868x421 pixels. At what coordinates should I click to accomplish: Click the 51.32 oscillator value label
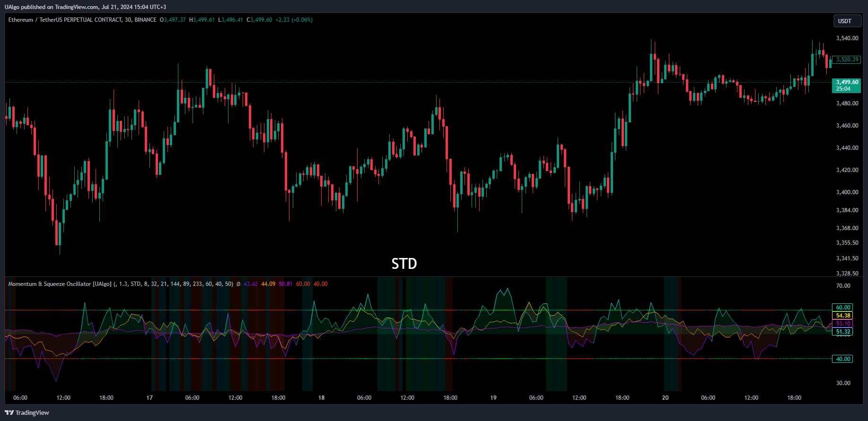842,332
